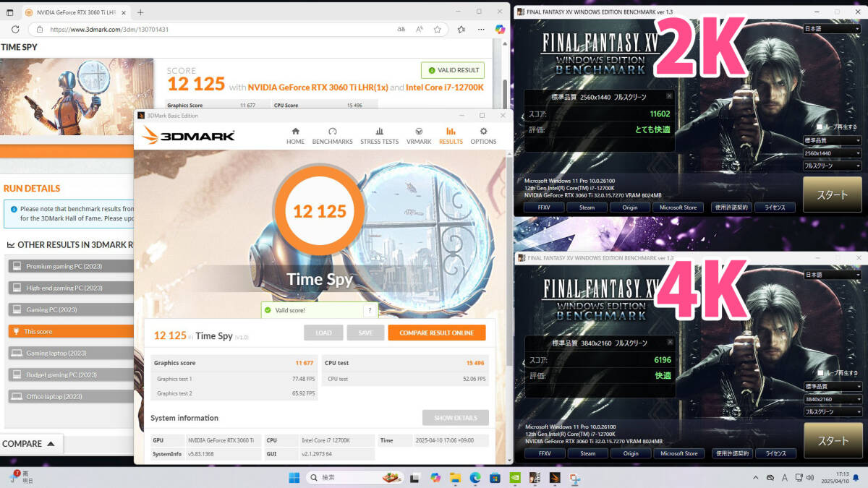Select Premium gaming PC (2023) result

(x=71, y=266)
